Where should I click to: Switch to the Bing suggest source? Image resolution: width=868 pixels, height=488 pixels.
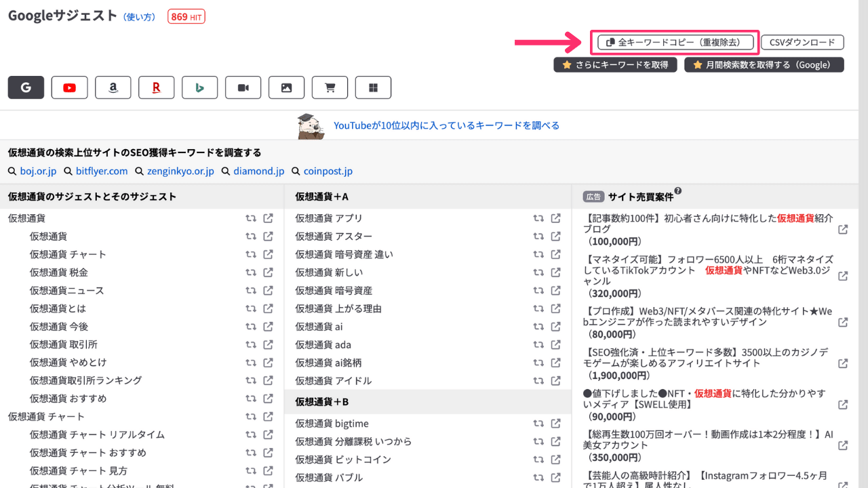(199, 87)
